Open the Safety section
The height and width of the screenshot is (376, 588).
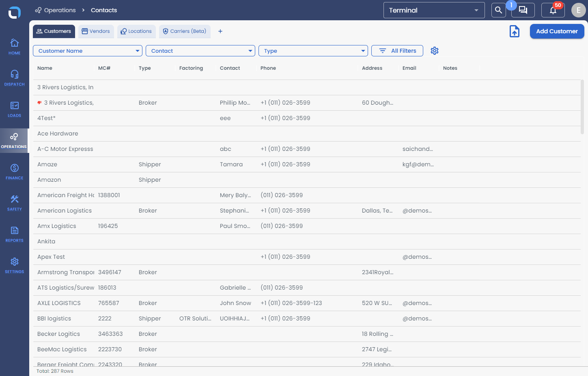[x=14, y=203]
